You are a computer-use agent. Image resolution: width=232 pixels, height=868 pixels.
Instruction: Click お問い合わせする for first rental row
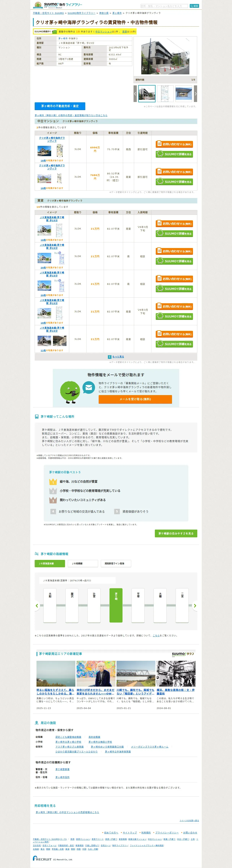point(174,224)
